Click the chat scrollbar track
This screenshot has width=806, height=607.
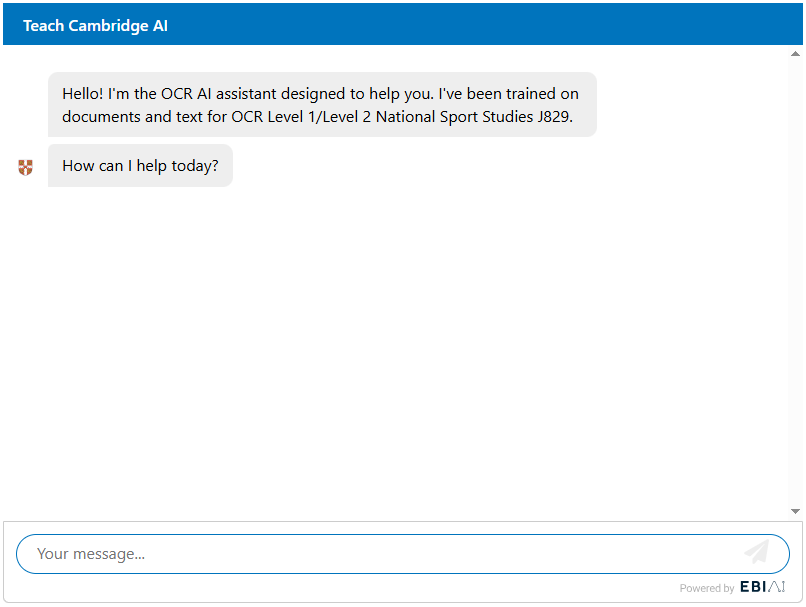[795, 280]
